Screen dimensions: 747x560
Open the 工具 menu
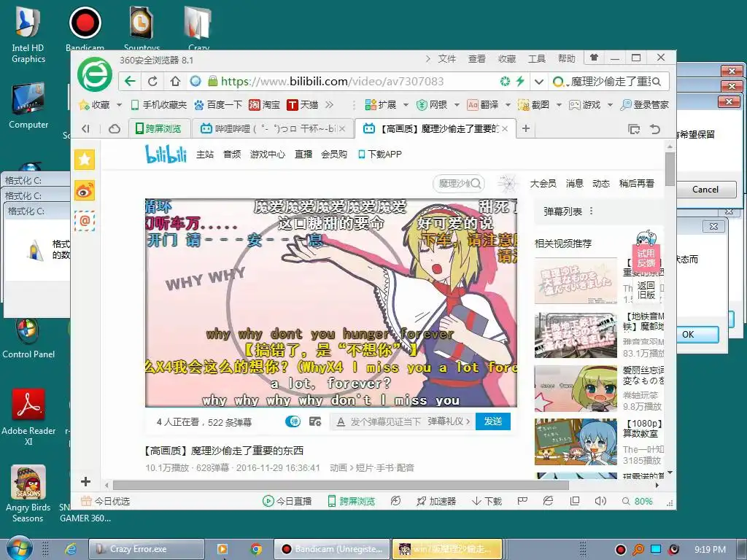537,58
